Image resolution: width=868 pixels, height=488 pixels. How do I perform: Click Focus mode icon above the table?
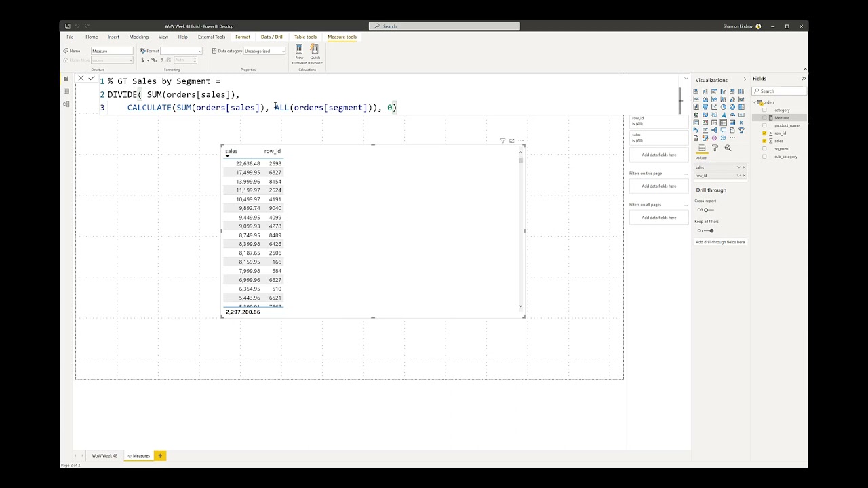coord(511,141)
